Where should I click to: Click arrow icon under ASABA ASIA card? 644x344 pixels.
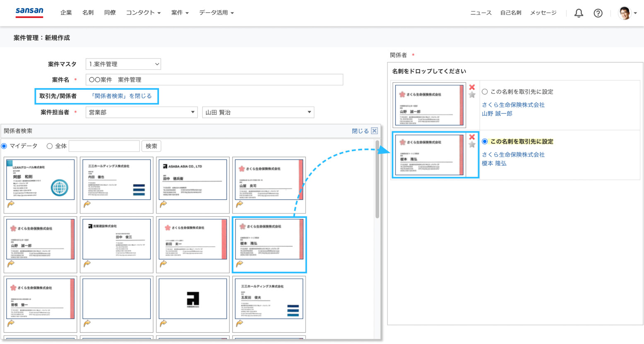[x=163, y=204]
